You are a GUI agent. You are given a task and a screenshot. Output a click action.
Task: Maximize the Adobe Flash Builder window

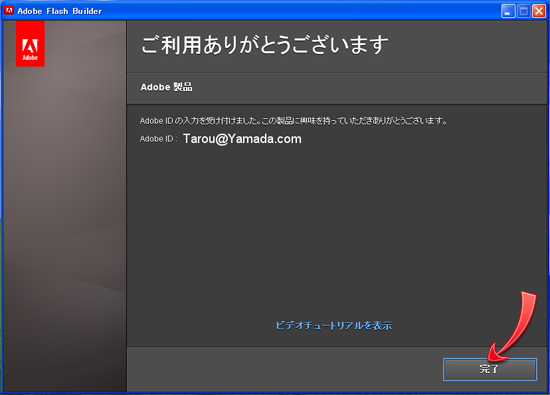tap(524, 11)
